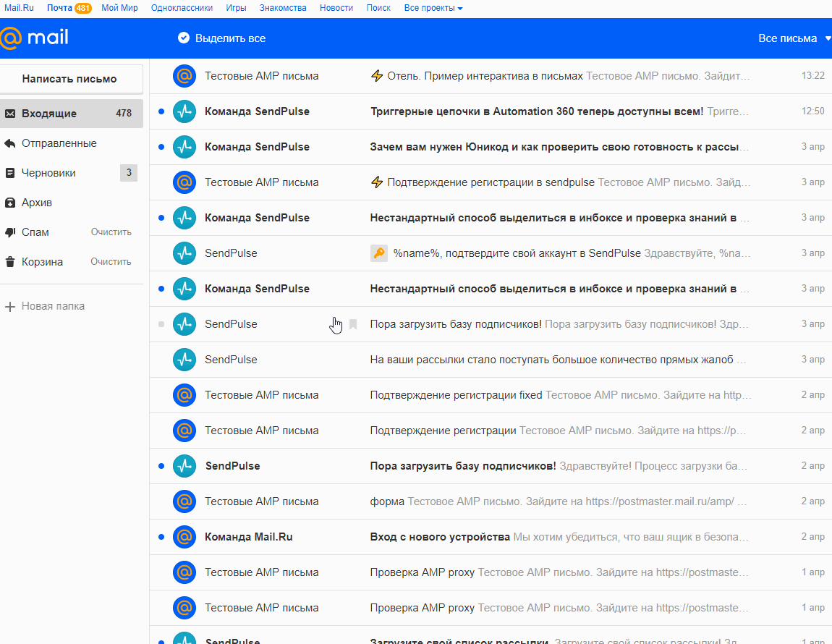The width and height of the screenshot is (832, 644).
Task: Click the Отправленные reply-arrow icon
Action: (9, 143)
